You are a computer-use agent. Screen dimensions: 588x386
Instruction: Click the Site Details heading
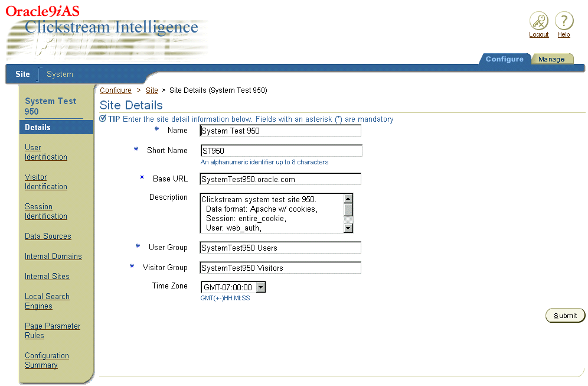pos(131,105)
